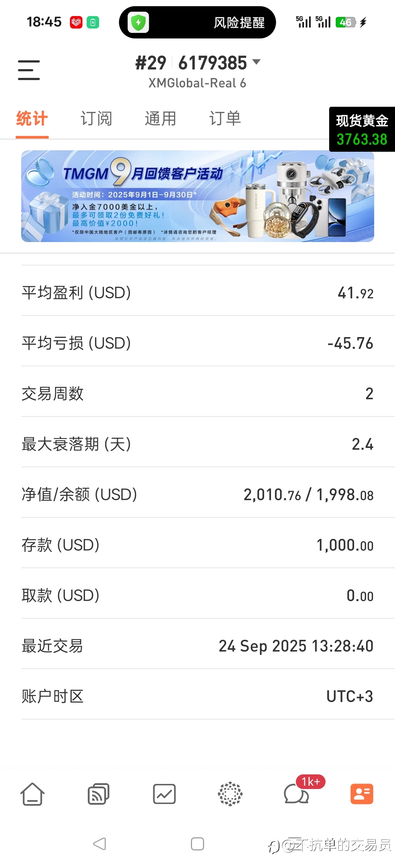
Task: Switch to the 统计 tab
Action: point(32,119)
